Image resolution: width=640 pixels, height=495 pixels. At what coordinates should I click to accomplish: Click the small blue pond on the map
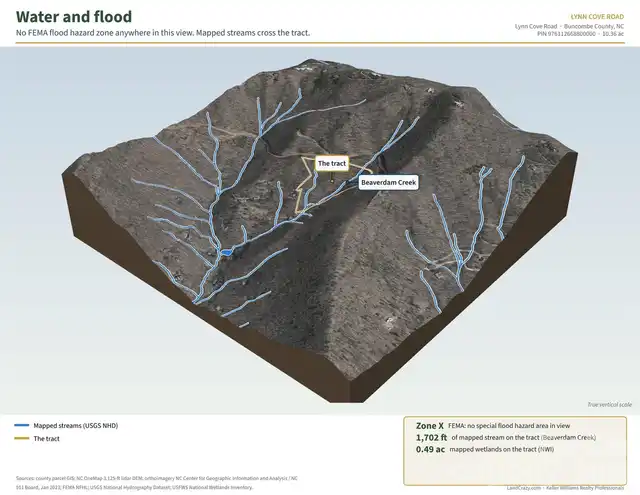(x=226, y=253)
